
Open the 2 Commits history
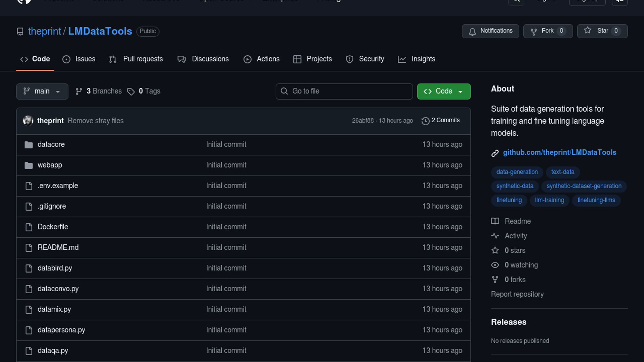click(x=441, y=120)
